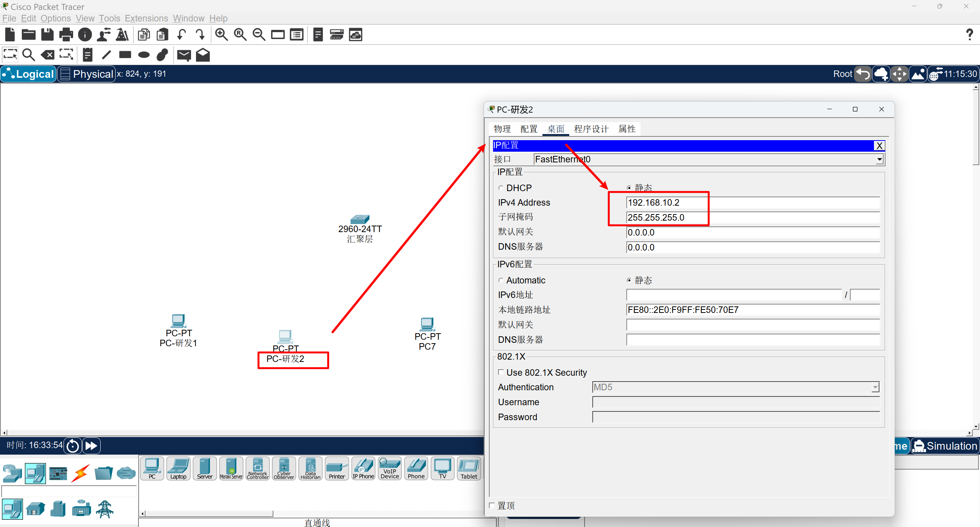Enable Use 802.1X Security checkbox
This screenshot has width=980, height=527.
tap(501, 372)
